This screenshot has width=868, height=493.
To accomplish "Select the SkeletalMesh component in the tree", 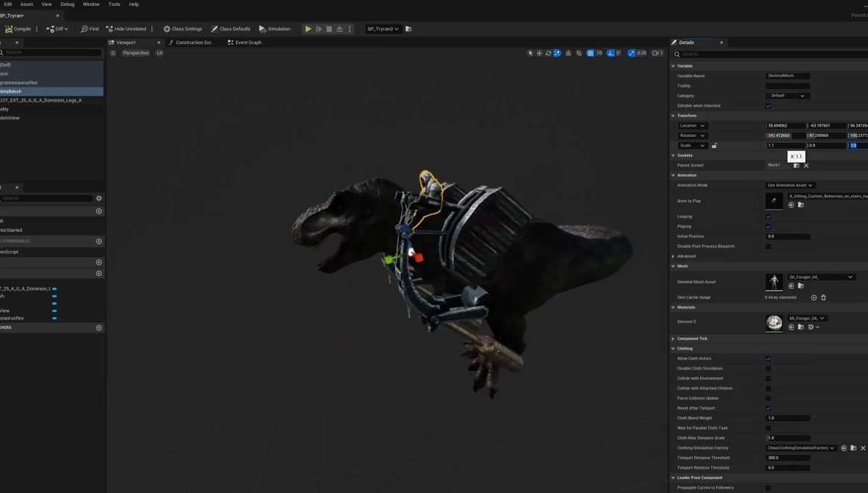I will tap(51, 91).
